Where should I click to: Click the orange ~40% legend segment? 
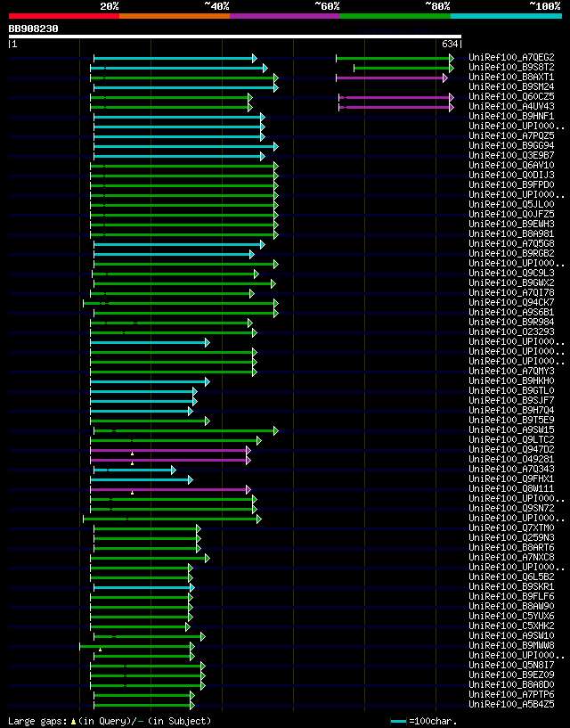click(x=175, y=16)
